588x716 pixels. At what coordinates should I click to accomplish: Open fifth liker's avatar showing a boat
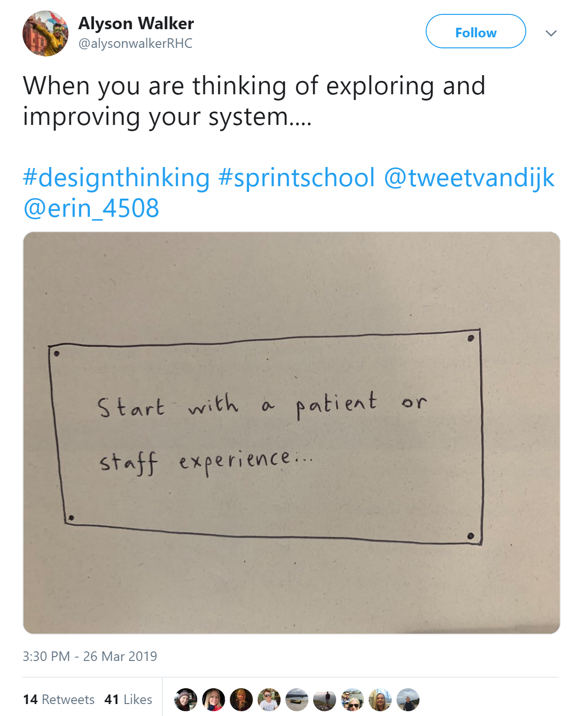[297, 700]
